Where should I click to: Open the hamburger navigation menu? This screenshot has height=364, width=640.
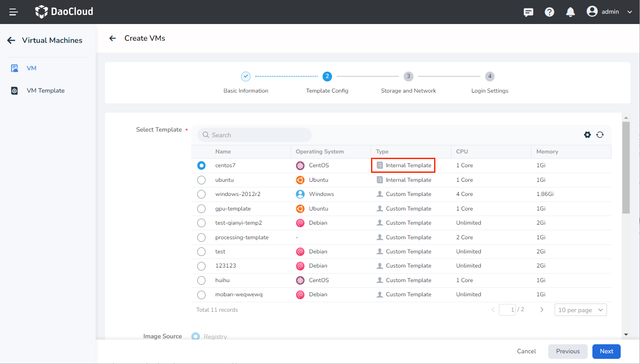(x=13, y=12)
